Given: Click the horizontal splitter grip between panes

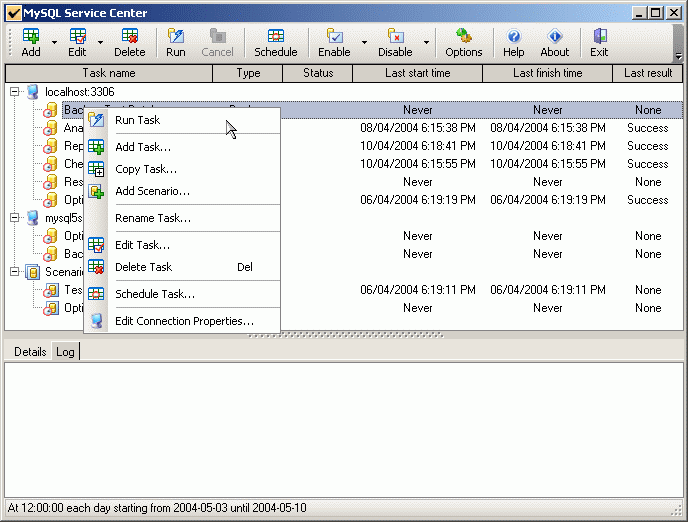Looking at the screenshot, I should [x=345, y=336].
